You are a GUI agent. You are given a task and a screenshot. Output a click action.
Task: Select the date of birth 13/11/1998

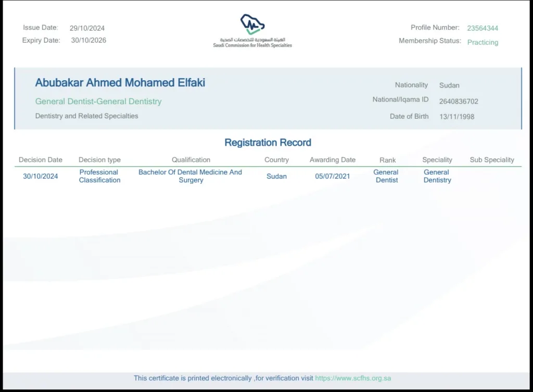(x=456, y=117)
